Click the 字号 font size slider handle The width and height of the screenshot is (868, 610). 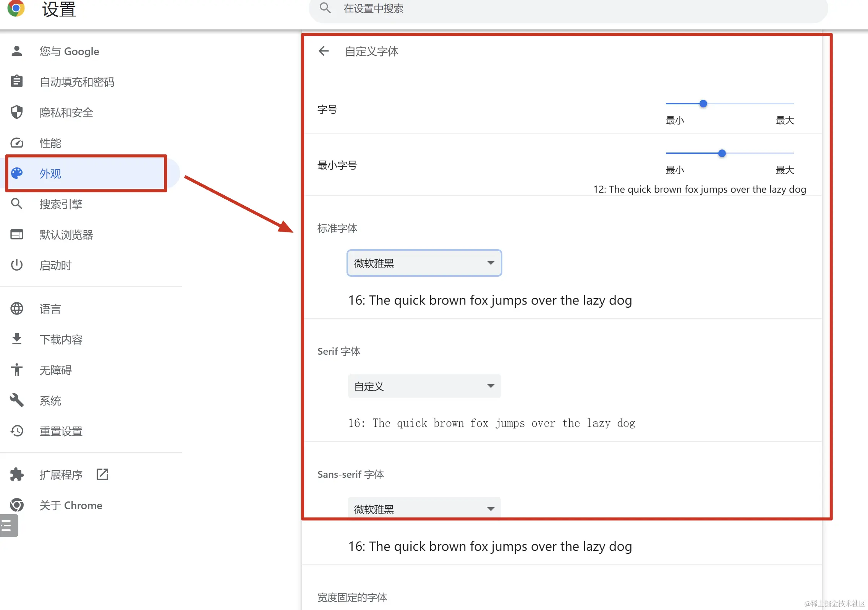703,104
